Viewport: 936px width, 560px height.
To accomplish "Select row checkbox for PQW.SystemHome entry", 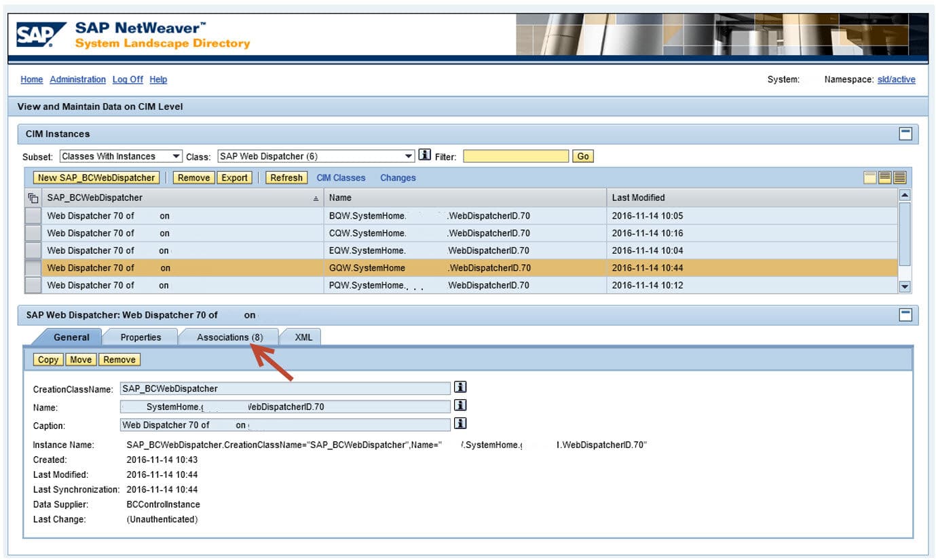I will pyautogui.click(x=33, y=286).
